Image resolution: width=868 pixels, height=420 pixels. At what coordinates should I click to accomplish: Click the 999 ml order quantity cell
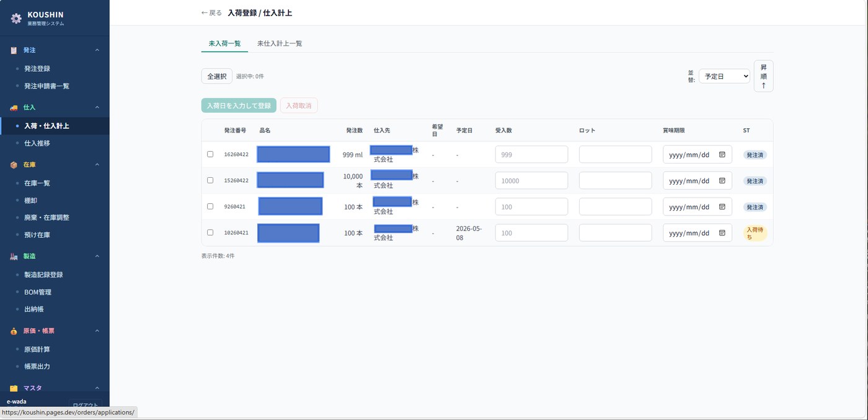(352, 154)
